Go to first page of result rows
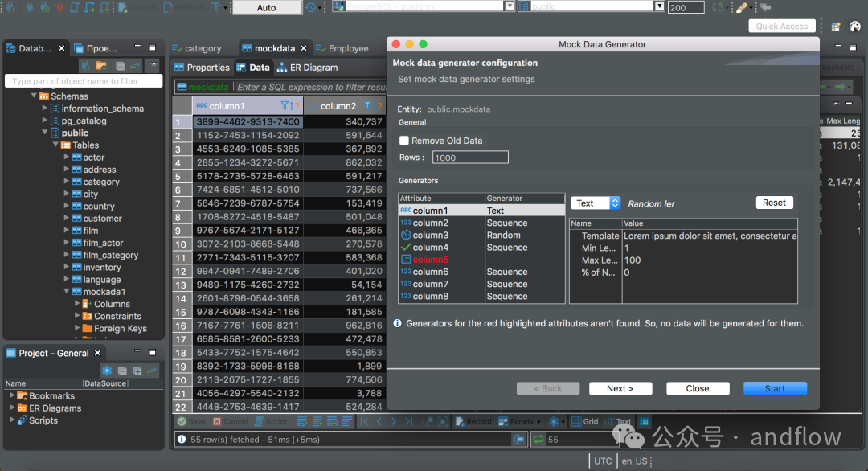 [364, 421]
